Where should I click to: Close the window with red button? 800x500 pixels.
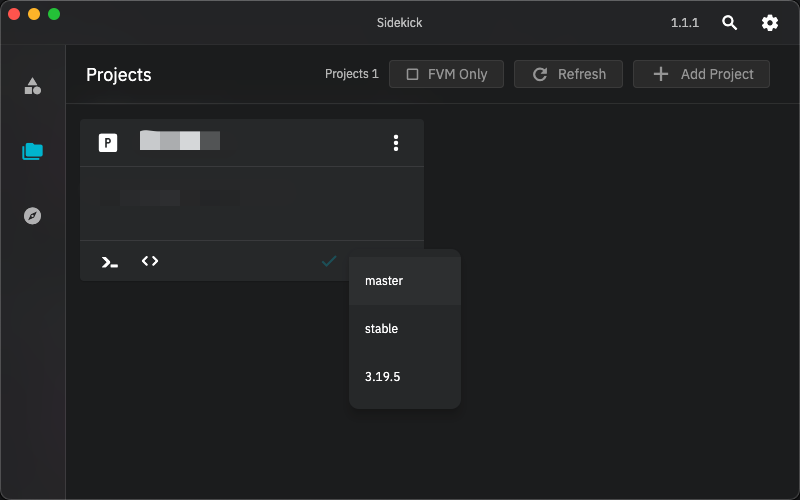click(14, 14)
